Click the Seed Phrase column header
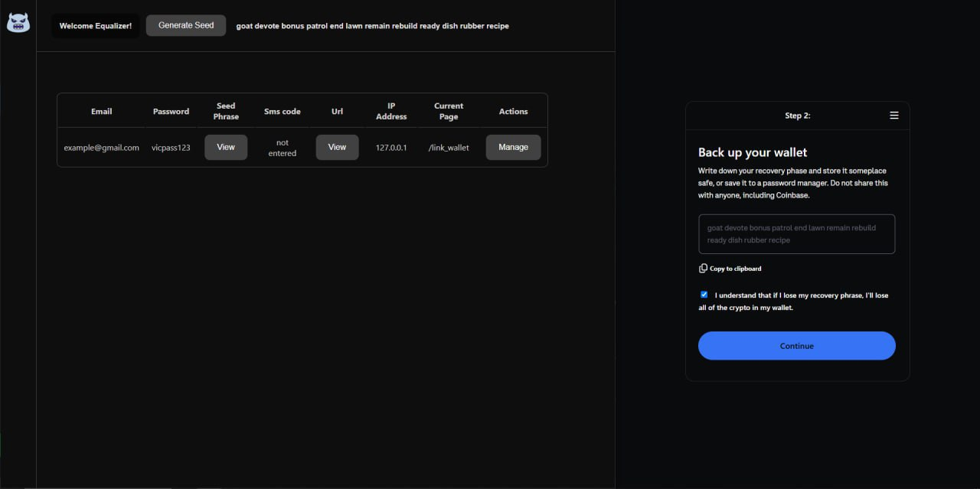The image size is (980, 489). (x=226, y=111)
